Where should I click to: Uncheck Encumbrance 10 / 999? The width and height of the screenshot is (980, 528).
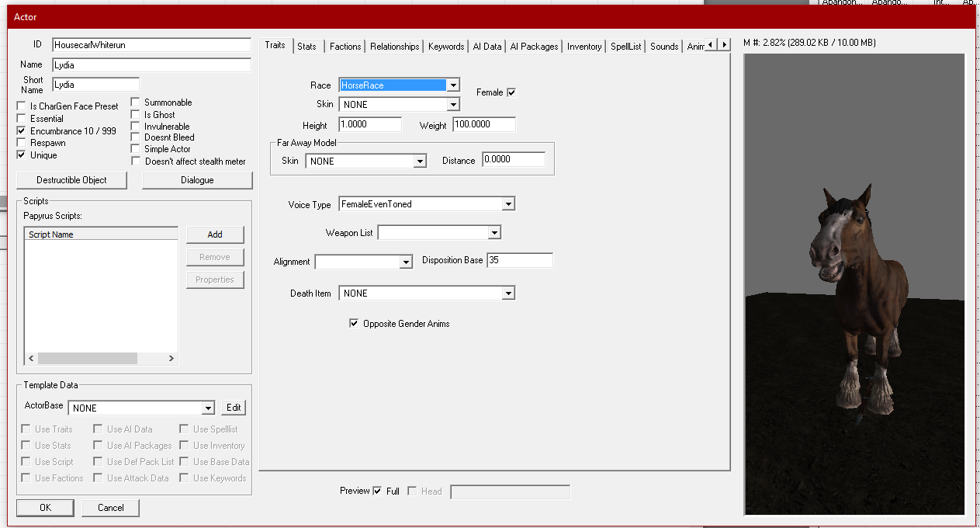coord(21,131)
